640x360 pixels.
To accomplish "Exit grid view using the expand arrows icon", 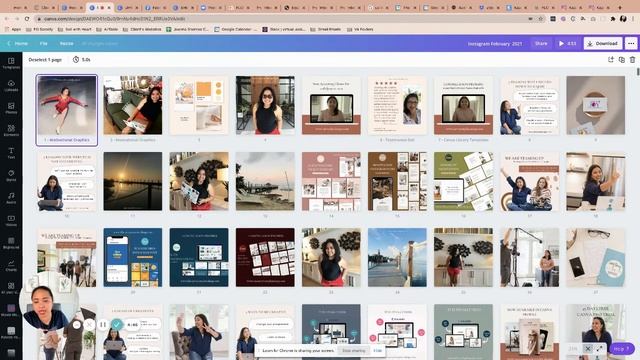I will 599,349.
